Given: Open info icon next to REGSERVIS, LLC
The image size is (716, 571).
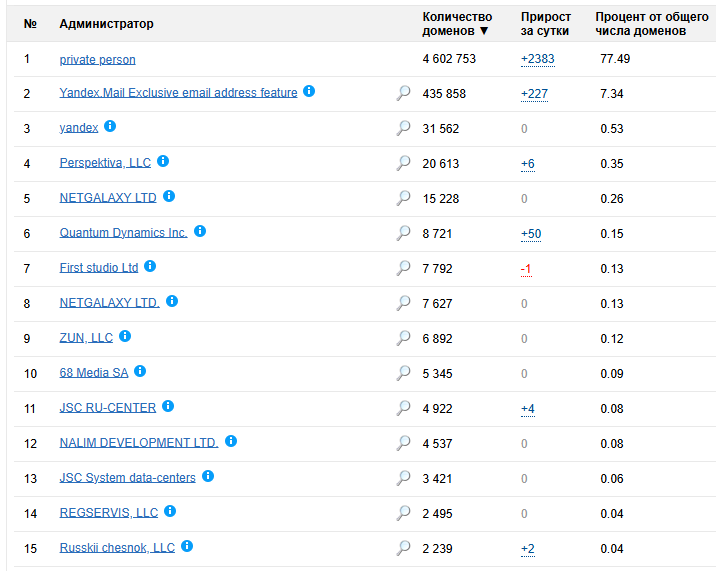Looking at the screenshot, I should pyautogui.click(x=170, y=511).
